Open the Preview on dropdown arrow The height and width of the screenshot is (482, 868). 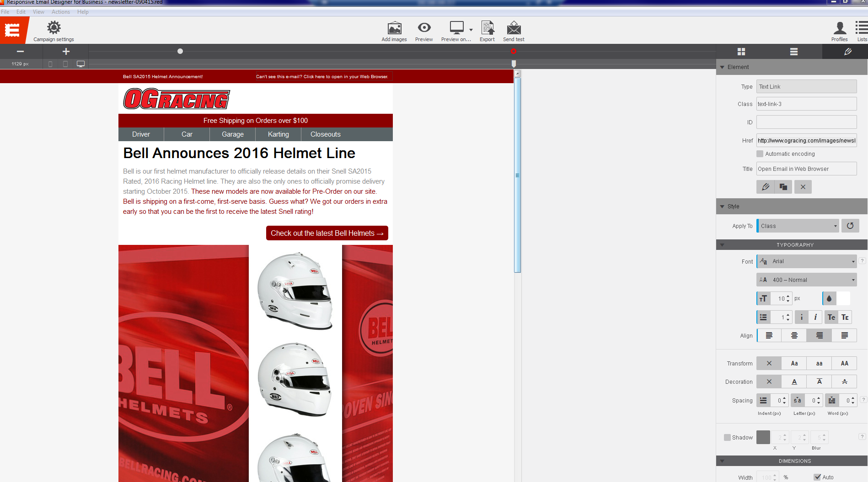click(x=471, y=30)
